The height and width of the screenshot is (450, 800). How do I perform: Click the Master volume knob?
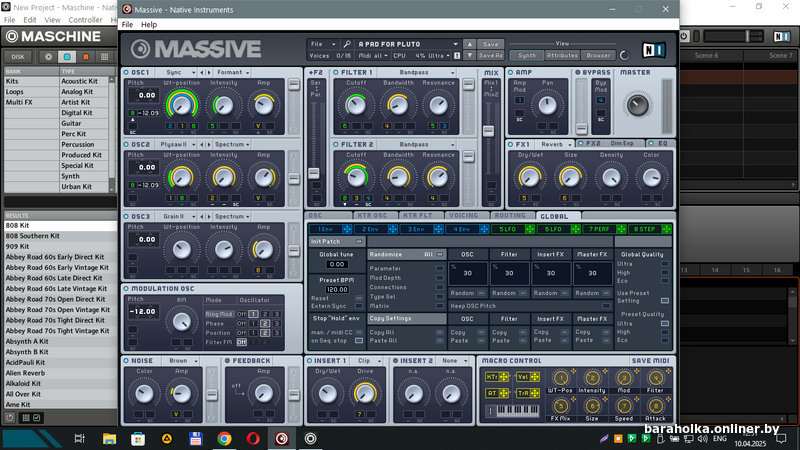tap(637, 106)
